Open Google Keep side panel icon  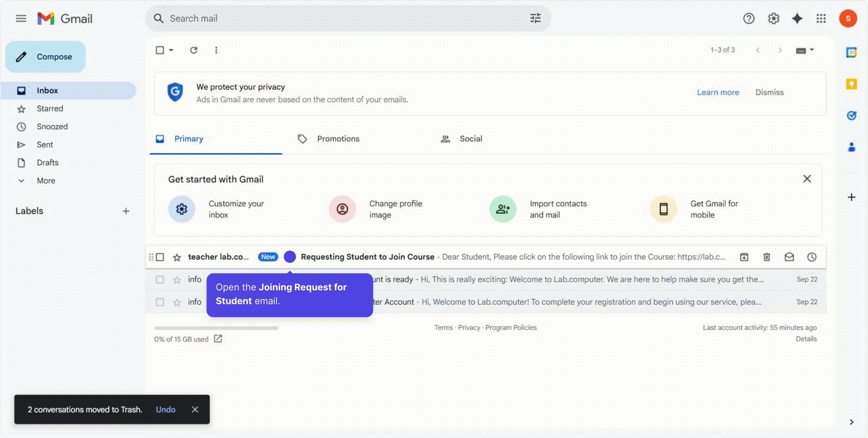click(851, 84)
